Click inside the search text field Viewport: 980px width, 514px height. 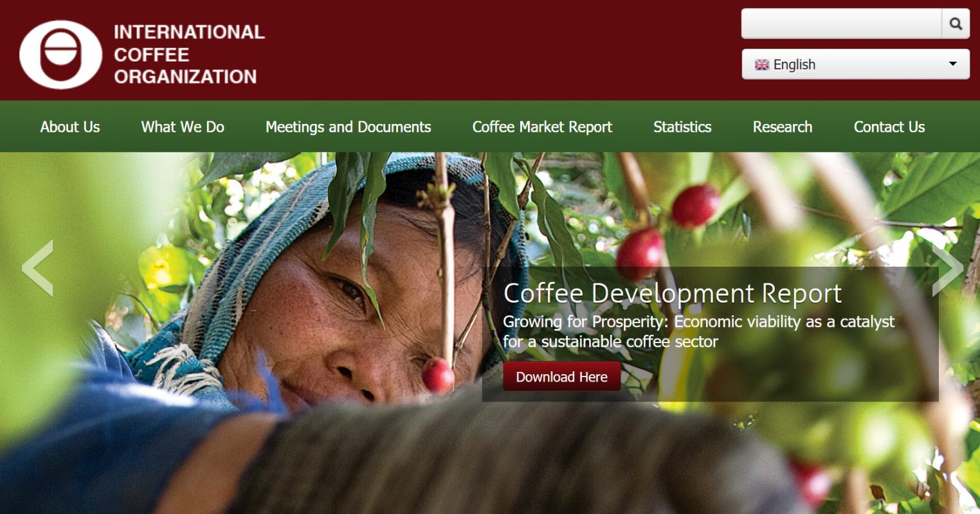tap(842, 24)
